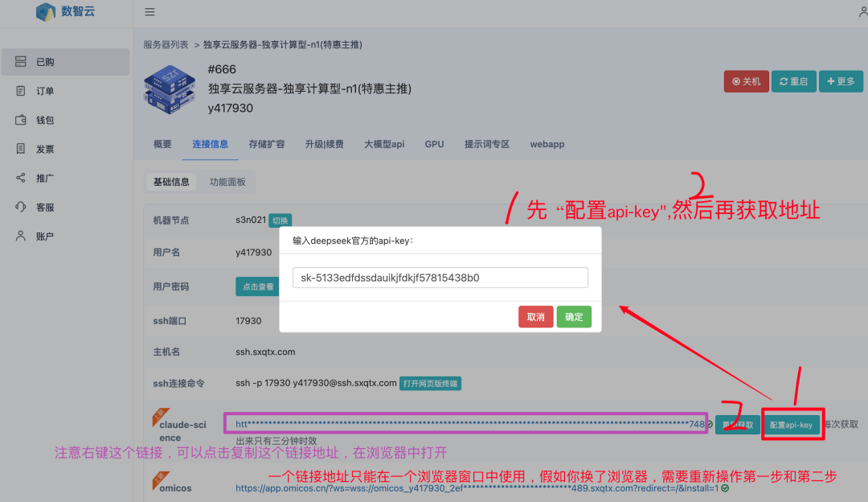868x502 pixels.
Task: Open 订单 in the sidebar
Action: (x=65, y=91)
